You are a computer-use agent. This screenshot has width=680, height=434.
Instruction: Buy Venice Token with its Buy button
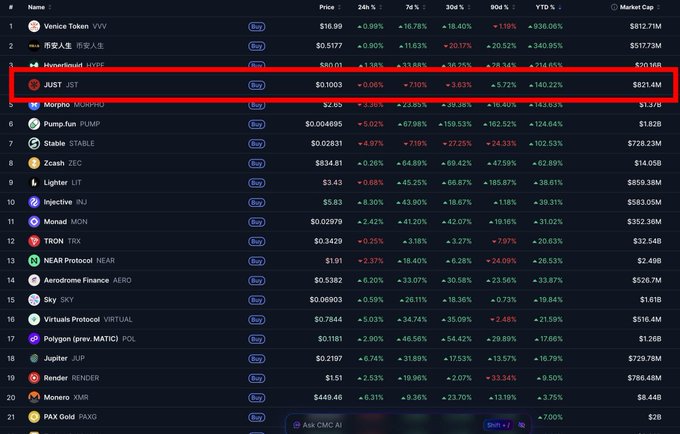tap(257, 27)
